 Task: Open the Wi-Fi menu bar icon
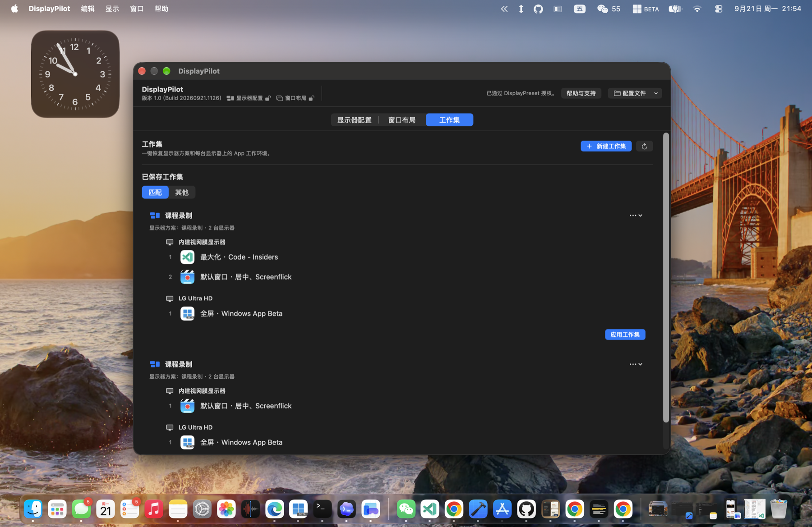(x=697, y=9)
